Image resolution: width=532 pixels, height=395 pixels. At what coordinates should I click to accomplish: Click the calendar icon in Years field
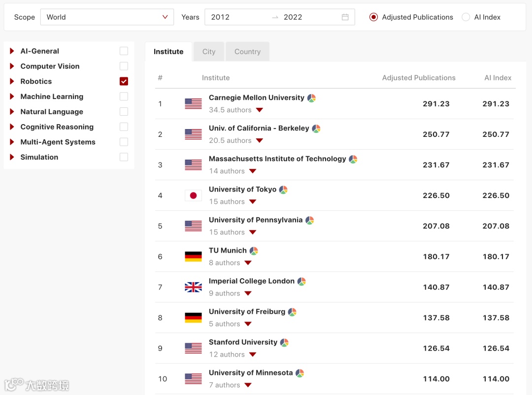(x=345, y=17)
